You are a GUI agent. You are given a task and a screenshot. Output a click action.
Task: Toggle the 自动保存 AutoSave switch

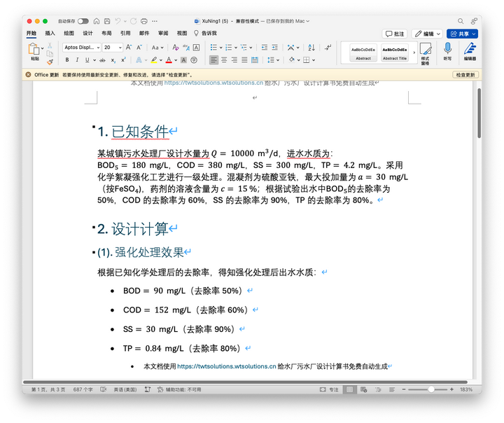tap(83, 21)
